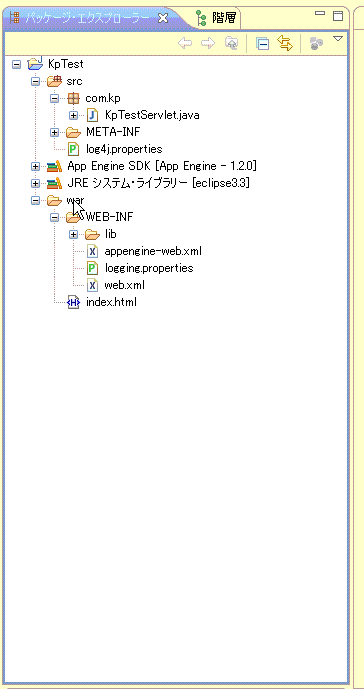Select the lib folder label
Viewport: 364px width, 689px height.
coord(110,234)
